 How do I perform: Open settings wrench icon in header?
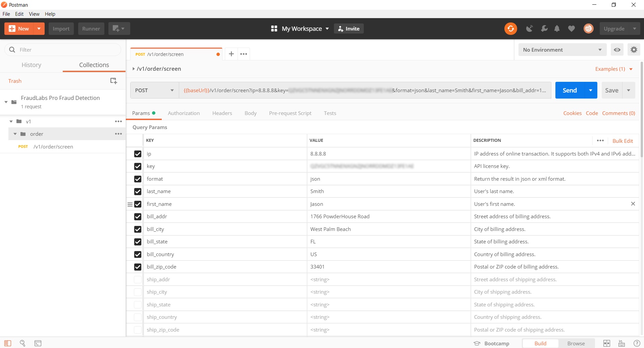point(544,29)
